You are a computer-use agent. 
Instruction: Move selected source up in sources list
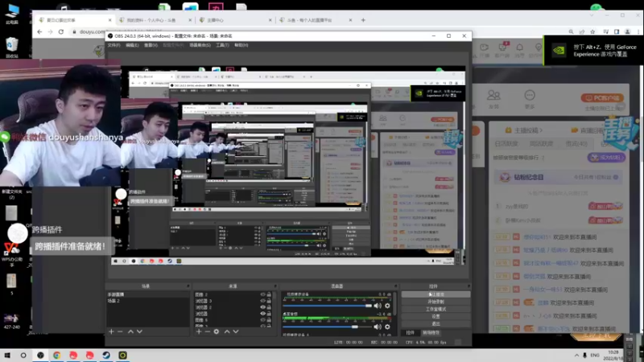(227, 331)
